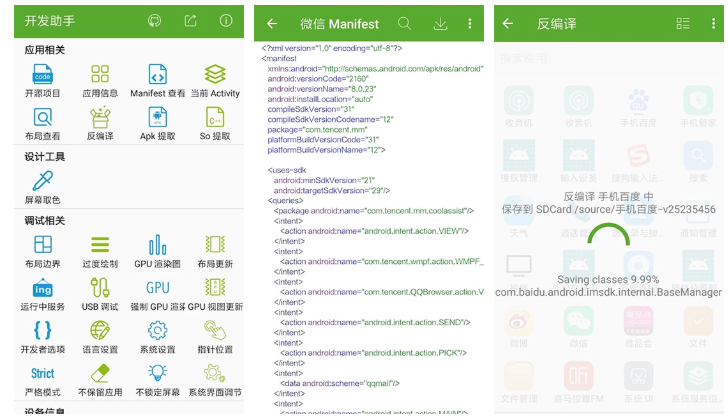Toggle 过度绘制 option
728x419 pixels.
tap(100, 252)
